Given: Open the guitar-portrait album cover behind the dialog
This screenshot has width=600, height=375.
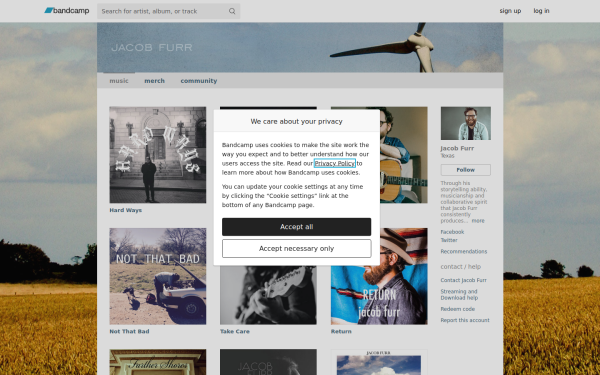Looking at the screenshot, I should [404, 155].
